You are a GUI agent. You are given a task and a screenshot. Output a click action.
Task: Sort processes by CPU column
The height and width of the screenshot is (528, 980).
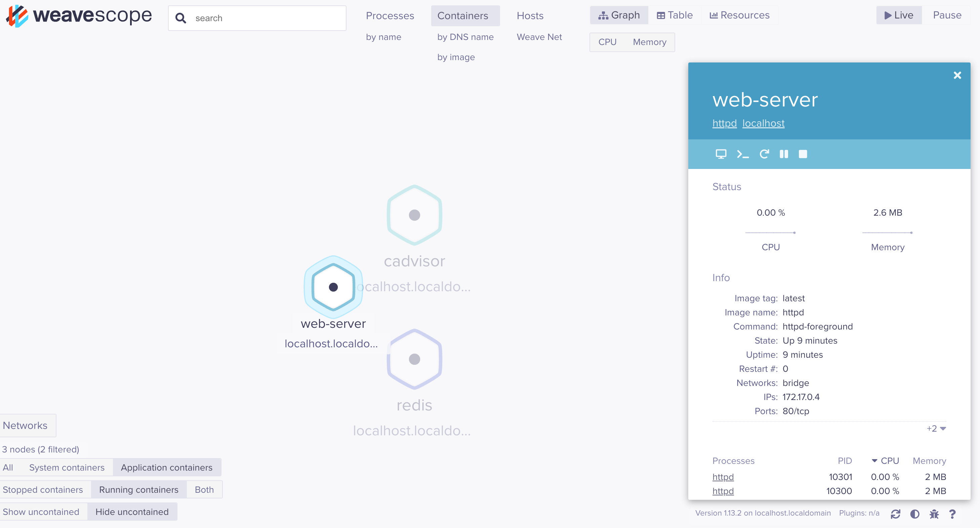885,460
